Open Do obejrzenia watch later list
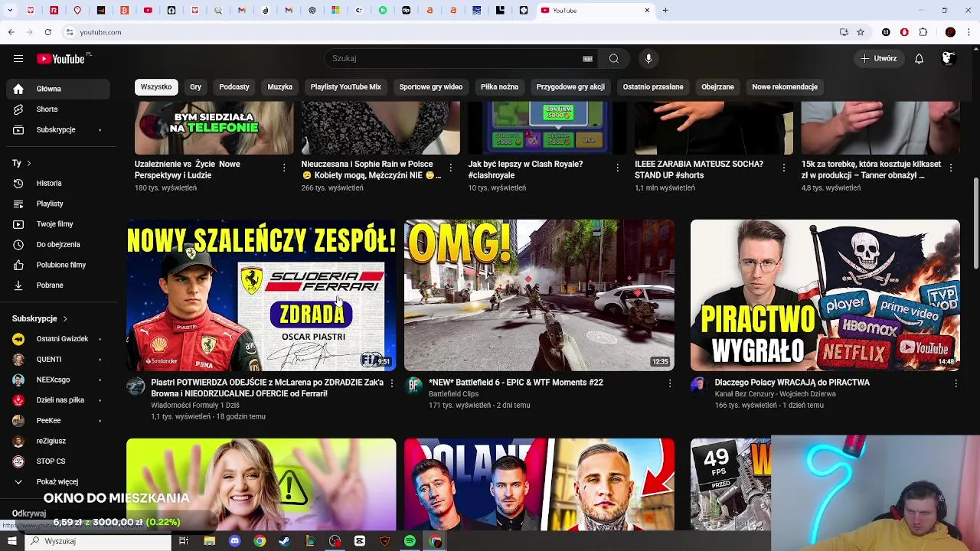The width and height of the screenshot is (980, 551). click(x=58, y=244)
